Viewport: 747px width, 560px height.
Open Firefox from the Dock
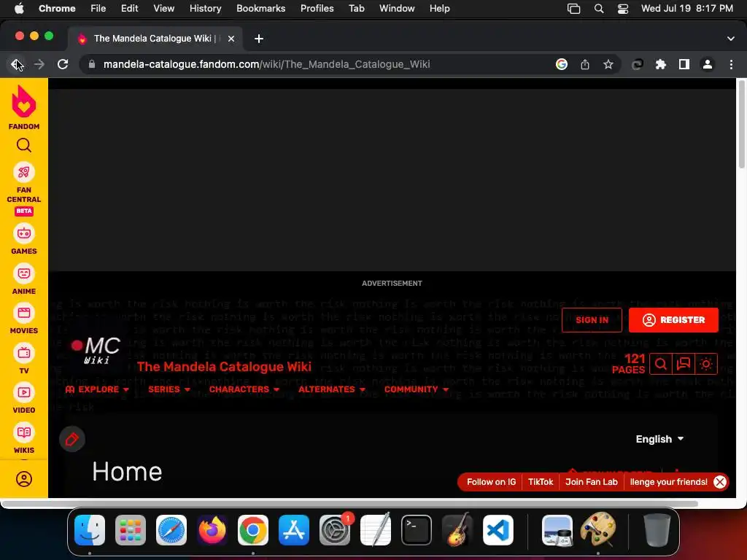(212, 530)
